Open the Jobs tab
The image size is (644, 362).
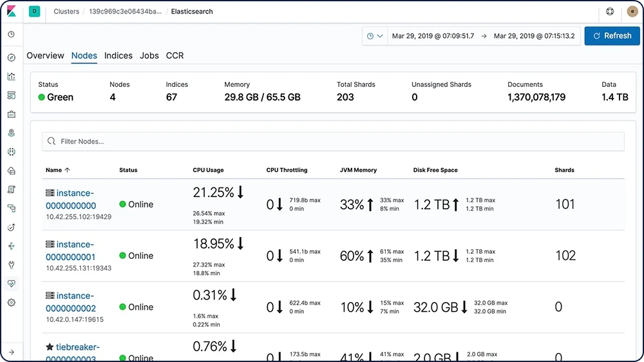coord(149,55)
